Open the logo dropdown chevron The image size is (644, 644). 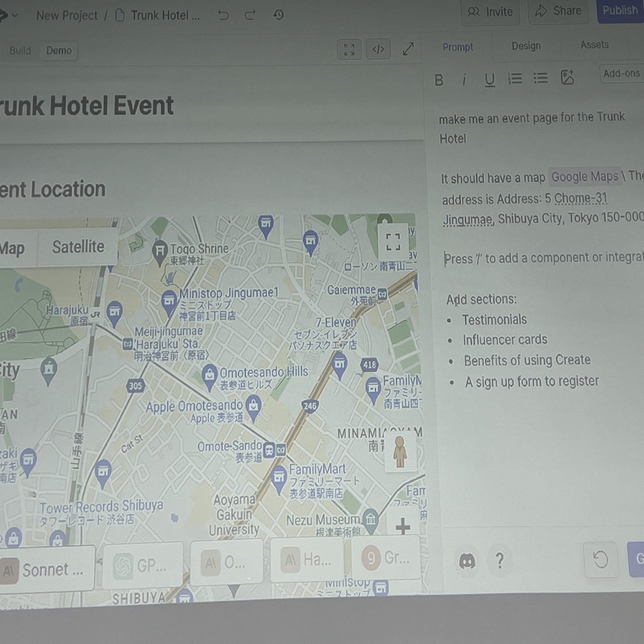(15, 15)
